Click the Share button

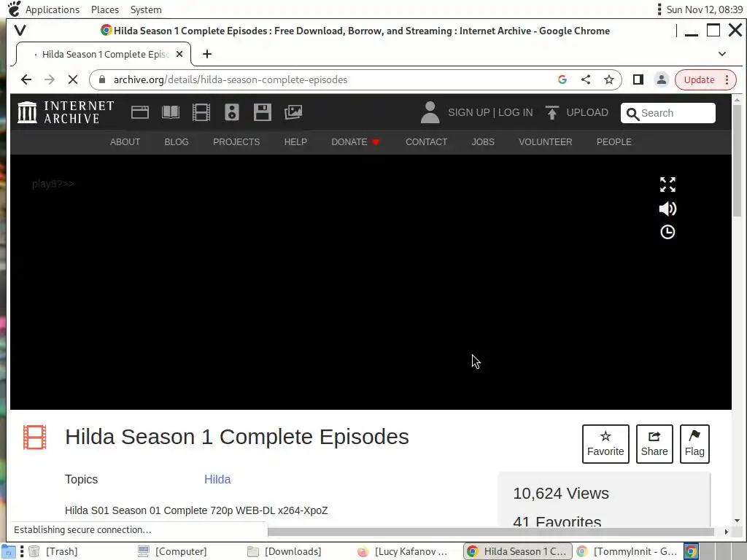[x=654, y=444]
